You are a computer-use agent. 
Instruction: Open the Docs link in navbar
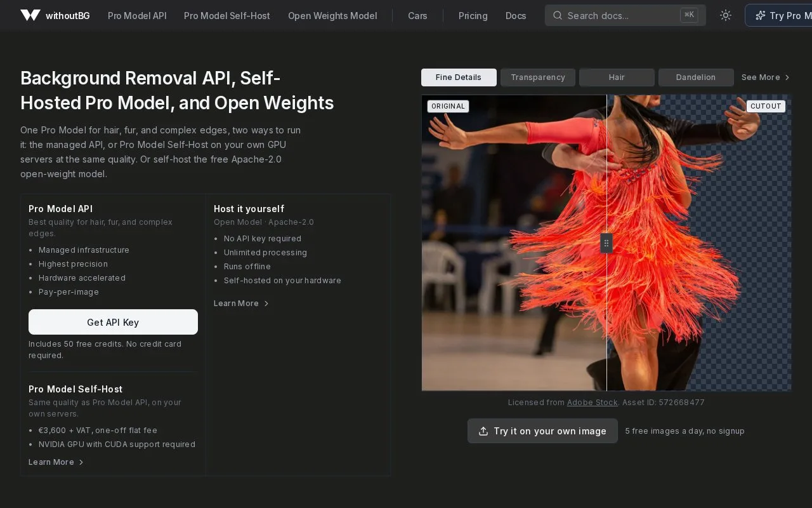coord(516,15)
